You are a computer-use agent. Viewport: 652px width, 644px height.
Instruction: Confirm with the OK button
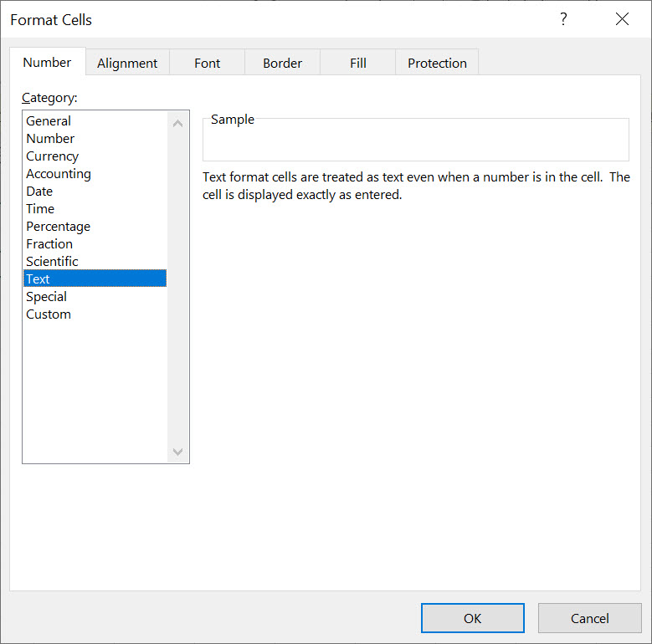(472, 618)
